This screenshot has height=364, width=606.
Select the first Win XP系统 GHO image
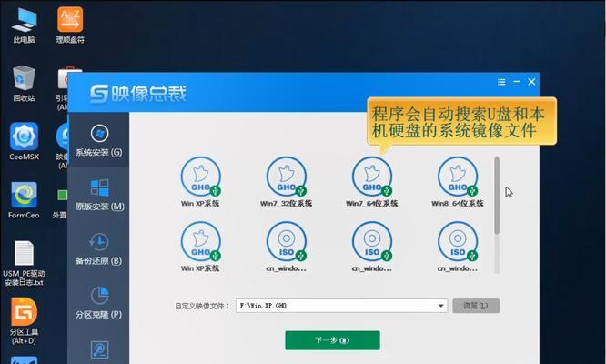200,182
